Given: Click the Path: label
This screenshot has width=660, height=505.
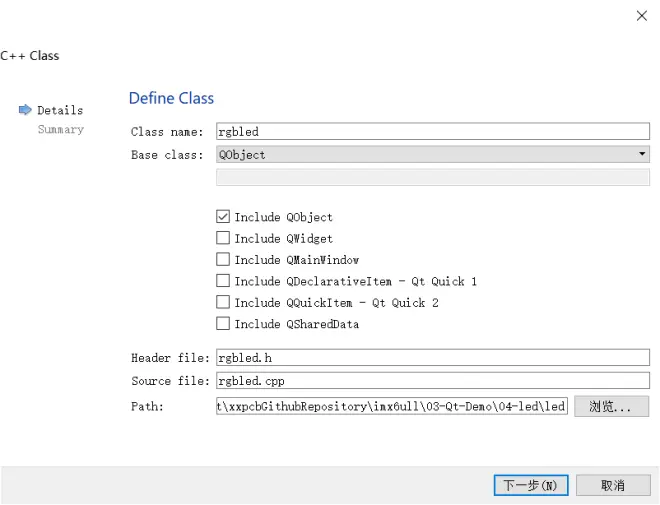Looking at the screenshot, I should click(x=147, y=407).
